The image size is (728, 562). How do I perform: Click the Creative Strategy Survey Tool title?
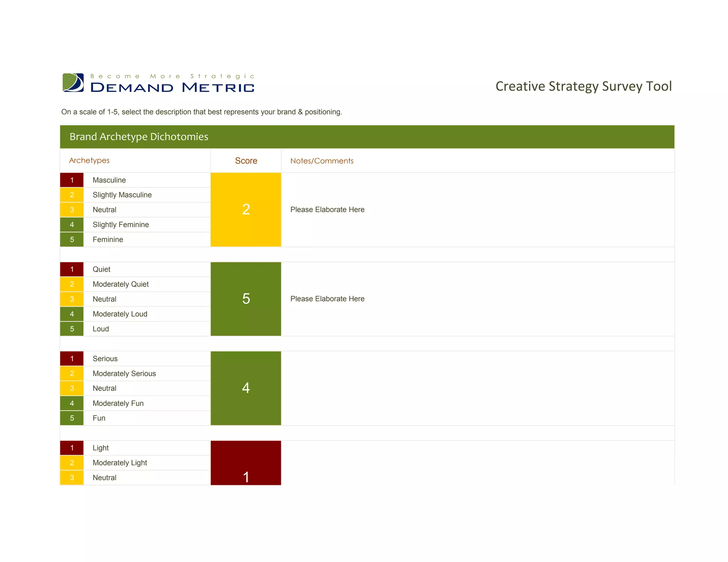[583, 86]
